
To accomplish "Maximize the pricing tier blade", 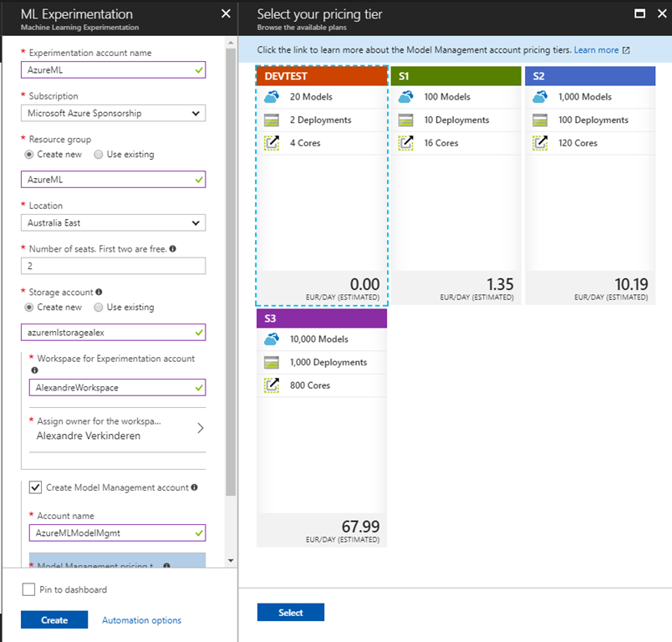I will pos(640,13).
